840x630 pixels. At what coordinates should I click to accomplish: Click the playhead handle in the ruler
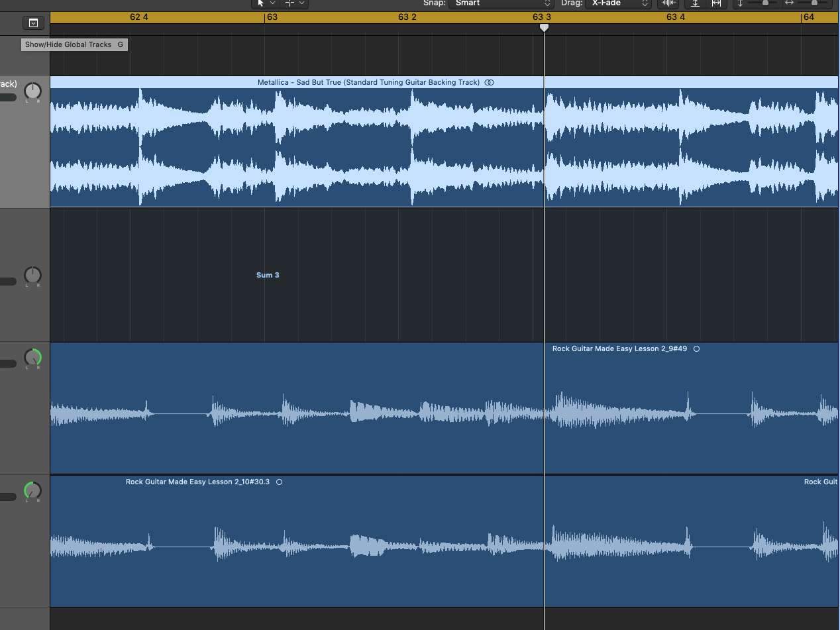tap(544, 27)
